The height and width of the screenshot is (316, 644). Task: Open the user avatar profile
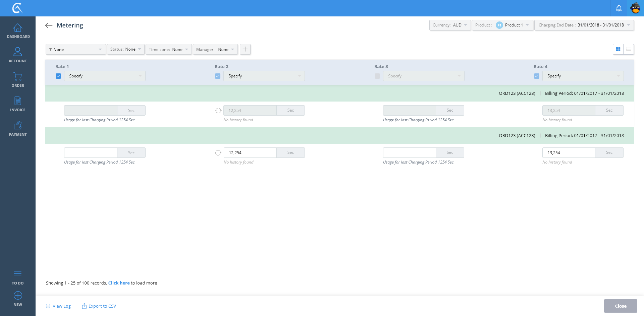pyautogui.click(x=635, y=8)
